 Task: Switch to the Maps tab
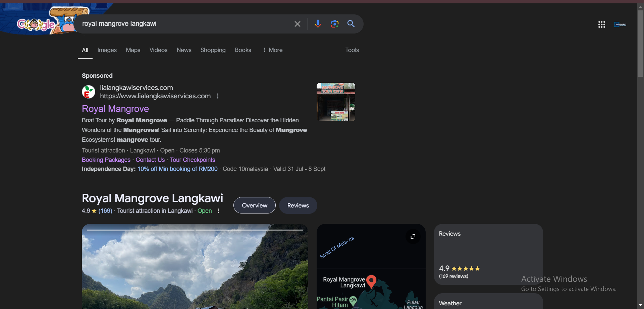click(x=133, y=50)
